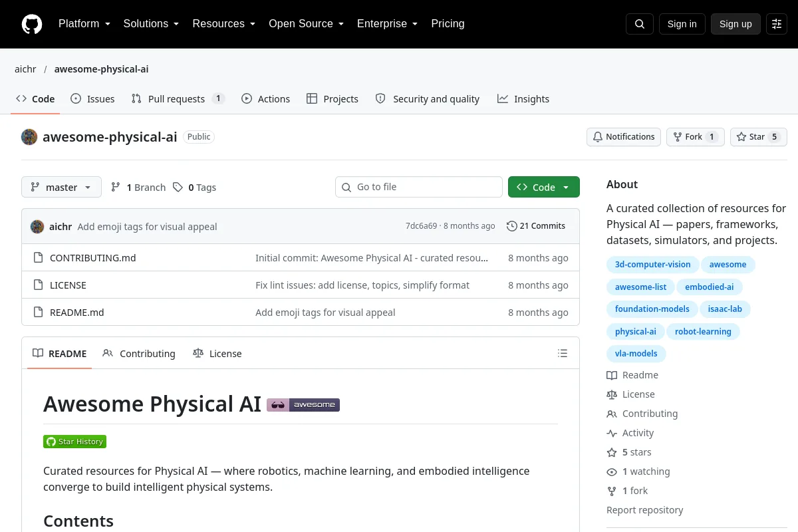Open the green Code dropdown button

point(544,188)
